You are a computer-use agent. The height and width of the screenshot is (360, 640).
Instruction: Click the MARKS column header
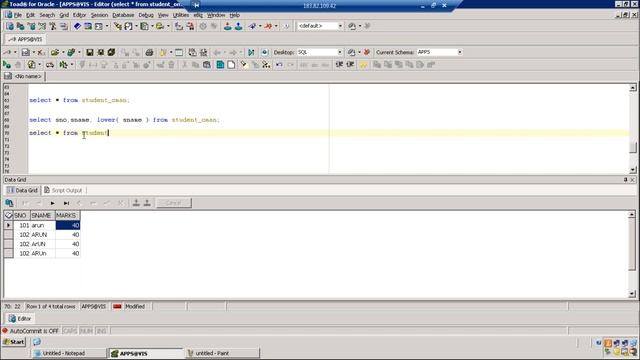67,215
